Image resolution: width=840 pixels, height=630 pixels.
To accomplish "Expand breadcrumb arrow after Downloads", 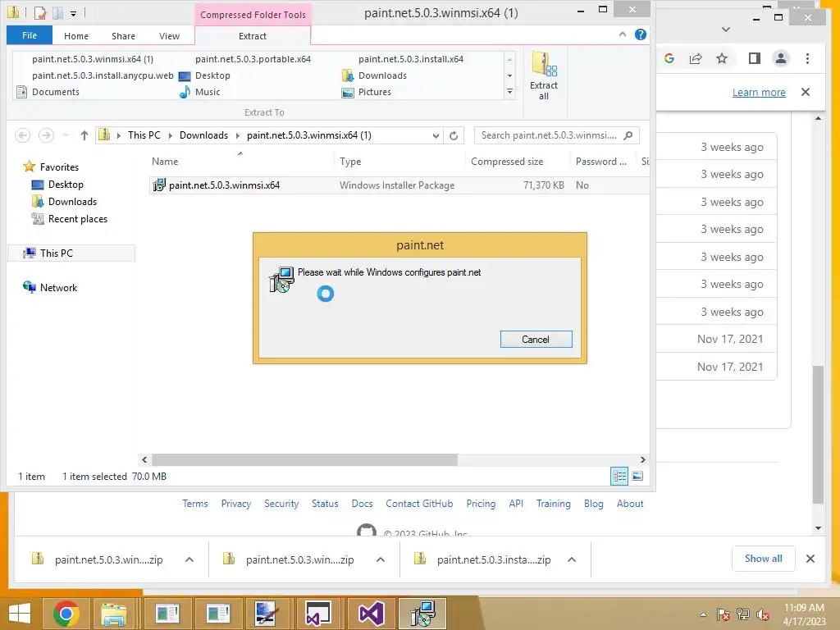I will (x=237, y=135).
